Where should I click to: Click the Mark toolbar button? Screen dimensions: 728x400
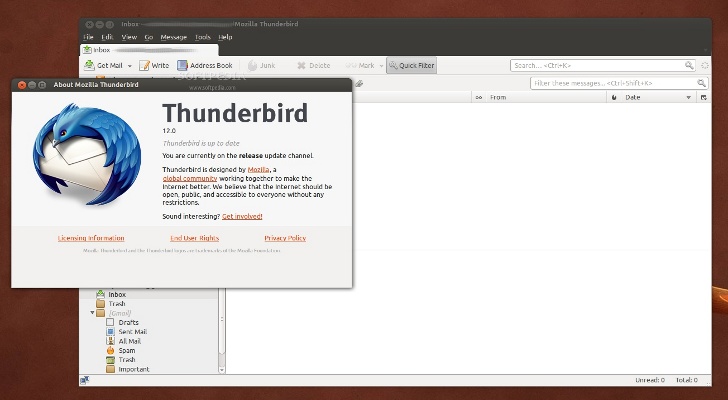point(360,65)
